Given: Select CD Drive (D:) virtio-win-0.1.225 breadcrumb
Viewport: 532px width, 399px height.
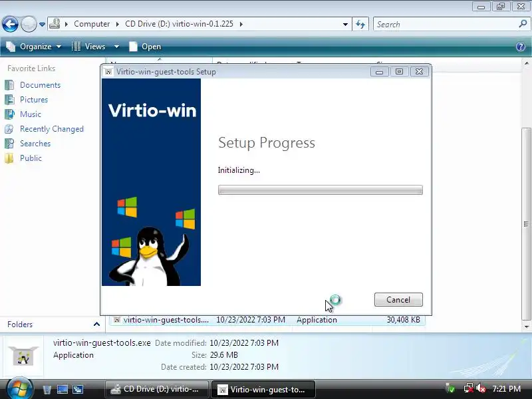Looking at the screenshot, I should [179, 24].
